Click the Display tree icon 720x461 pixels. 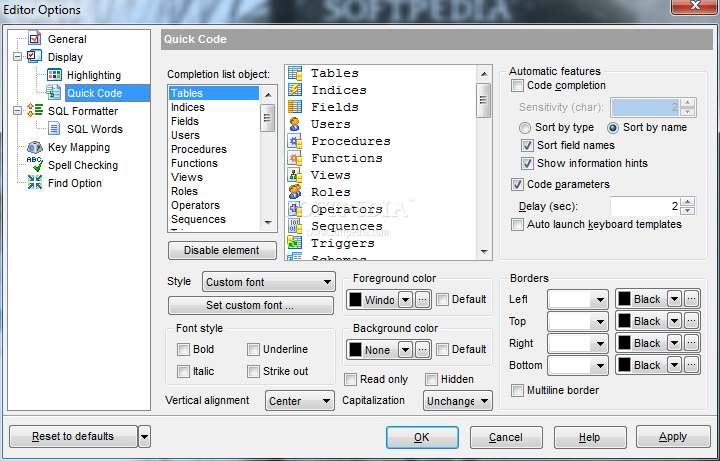click(x=35, y=56)
